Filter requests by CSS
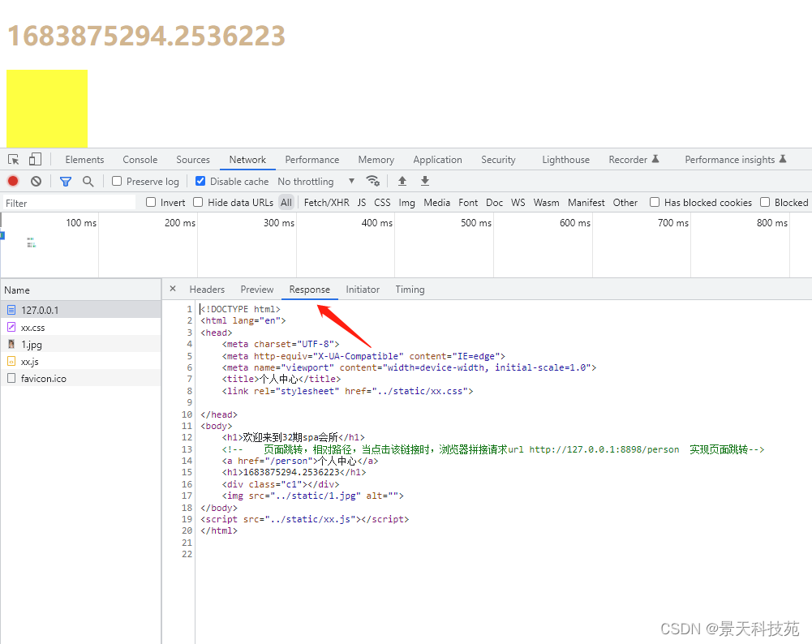This screenshot has width=812, height=644. click(382, 203)
